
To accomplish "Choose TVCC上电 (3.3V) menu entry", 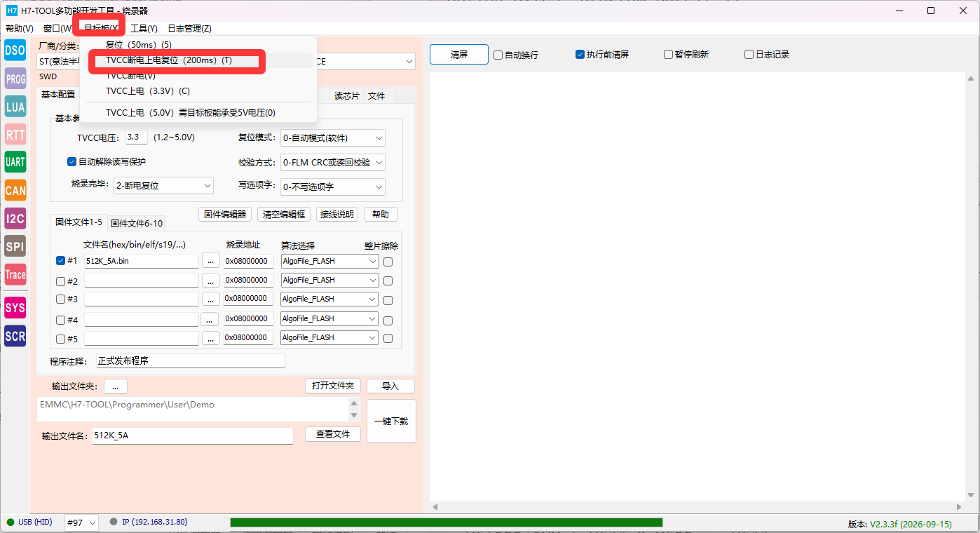I will point(200,91).
